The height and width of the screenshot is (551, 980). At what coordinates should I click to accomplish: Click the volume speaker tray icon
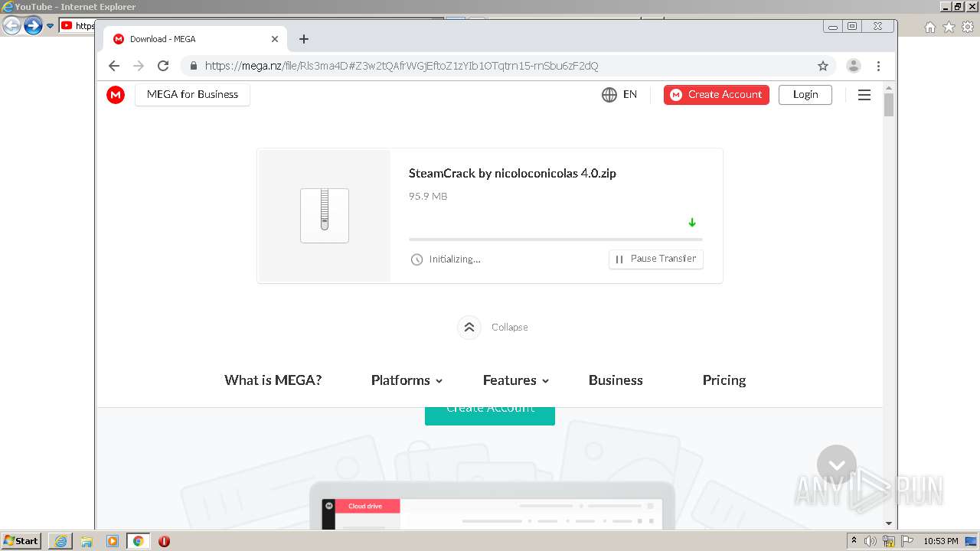pyautogui.click(x=871, y=541)
